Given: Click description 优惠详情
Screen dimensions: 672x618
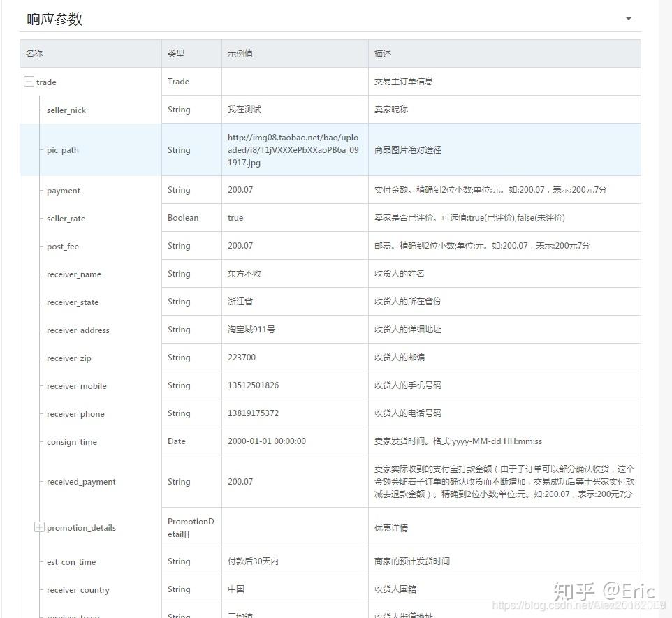Looking at the screenshot, I should tap(391, 528).
